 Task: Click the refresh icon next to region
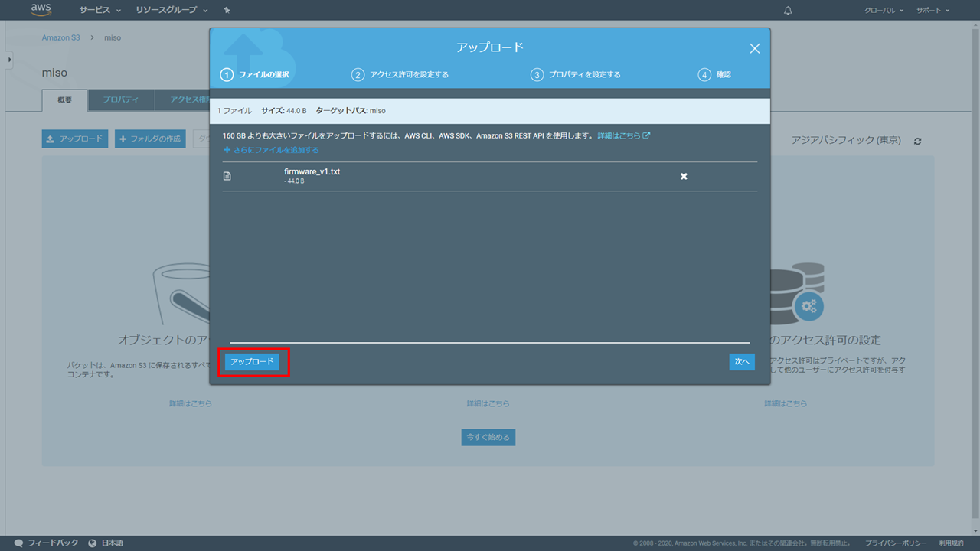coord(918,142)
